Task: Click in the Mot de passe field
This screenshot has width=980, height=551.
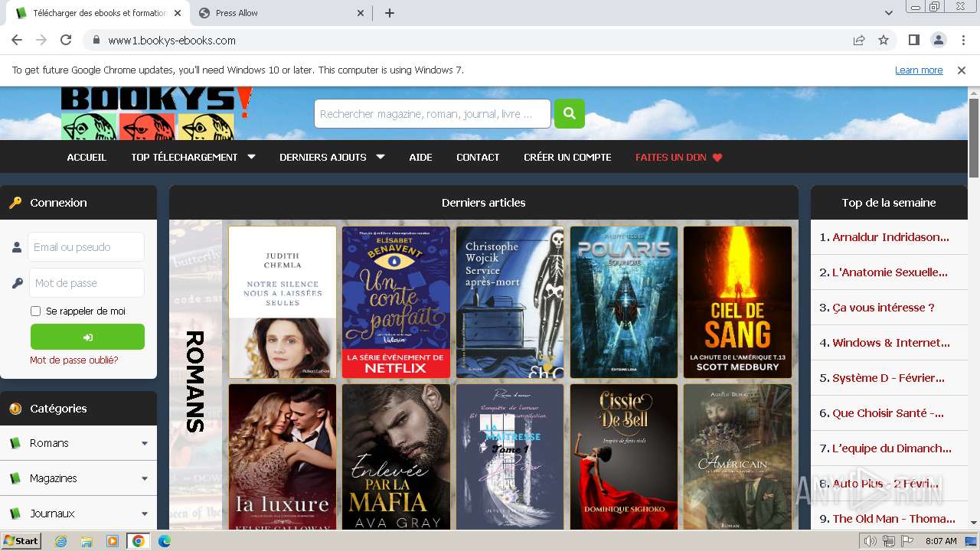Action: pyautogui.click(x=86, y=283)
